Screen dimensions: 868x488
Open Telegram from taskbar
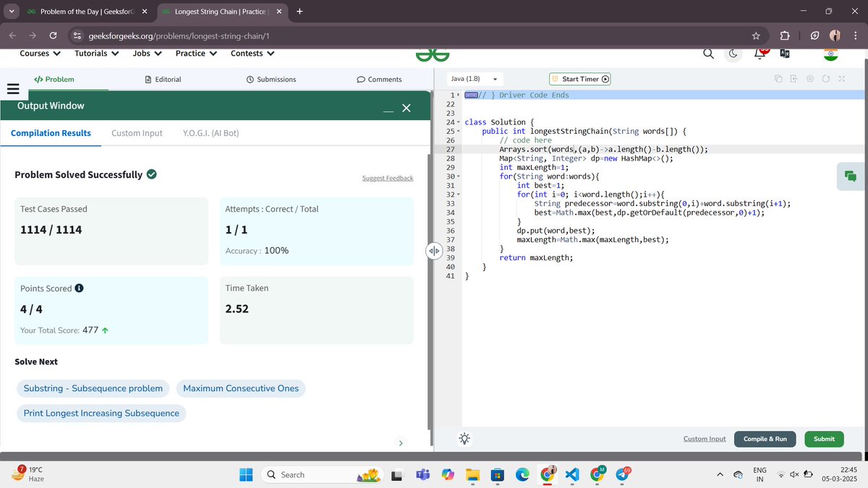tap(622, 475)
